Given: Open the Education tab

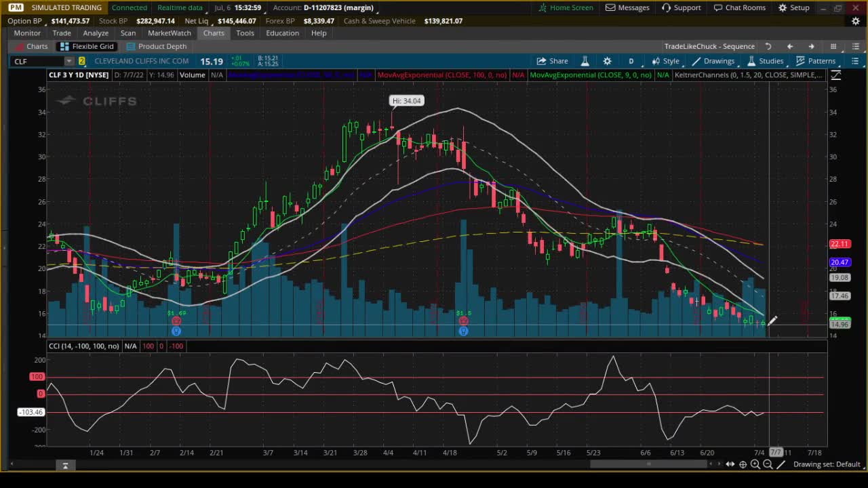Looking at the screenshot, I should pyautogui.click(x=282, y=33).
